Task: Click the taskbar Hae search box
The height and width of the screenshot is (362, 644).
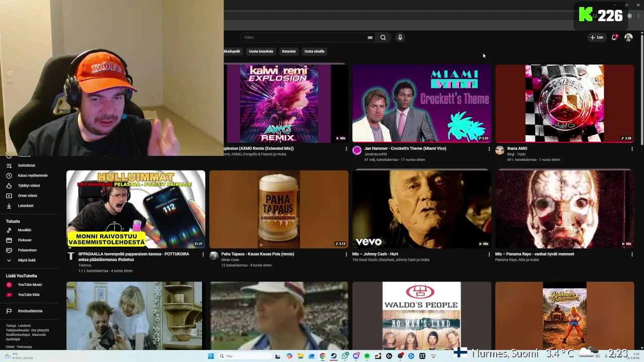Action: pyautogui.click(x=245, y=356)
